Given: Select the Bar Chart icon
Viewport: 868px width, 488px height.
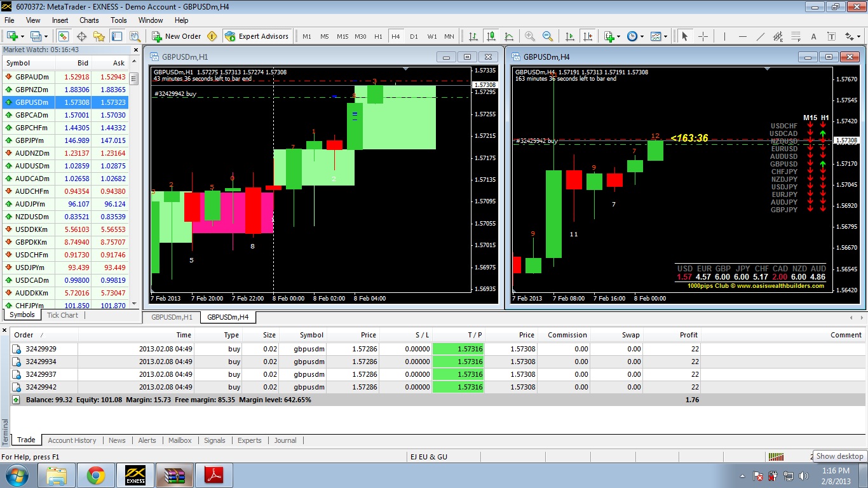Looking at the screenshot, I should pos(473,36).
